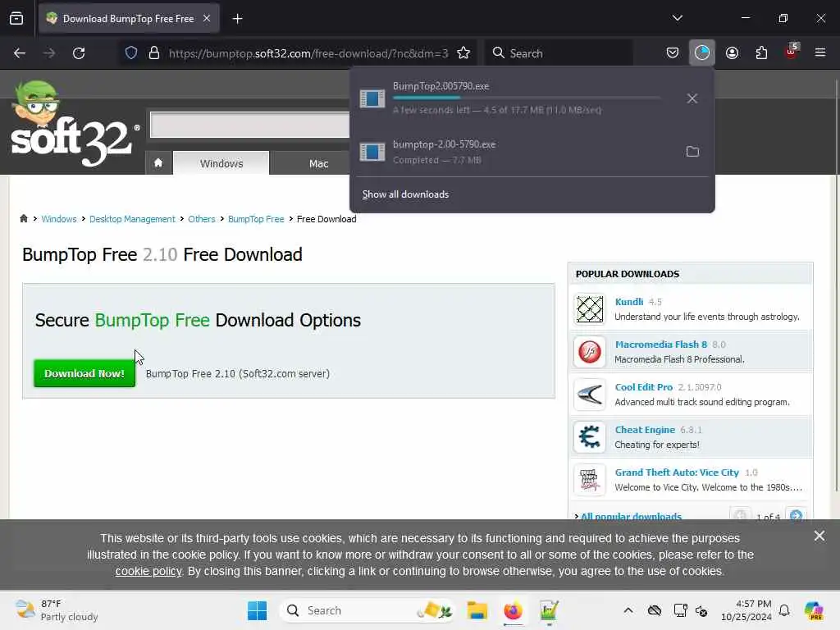840x630 pixels.
Task: Click Cheat Engine app icon
Action: [x=590, y=437]
